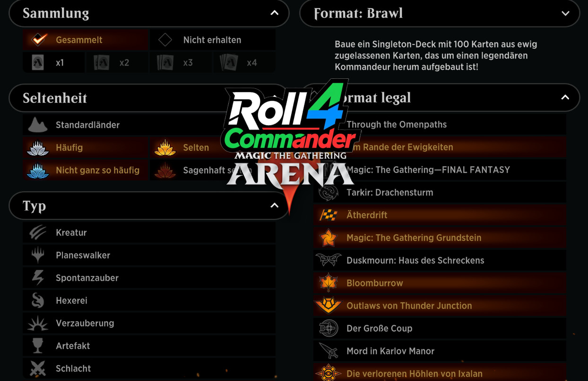Select the Spontanzauber lightning icon
The height and width of the screenshot is (381, 588).
click(x=38, y=278)
